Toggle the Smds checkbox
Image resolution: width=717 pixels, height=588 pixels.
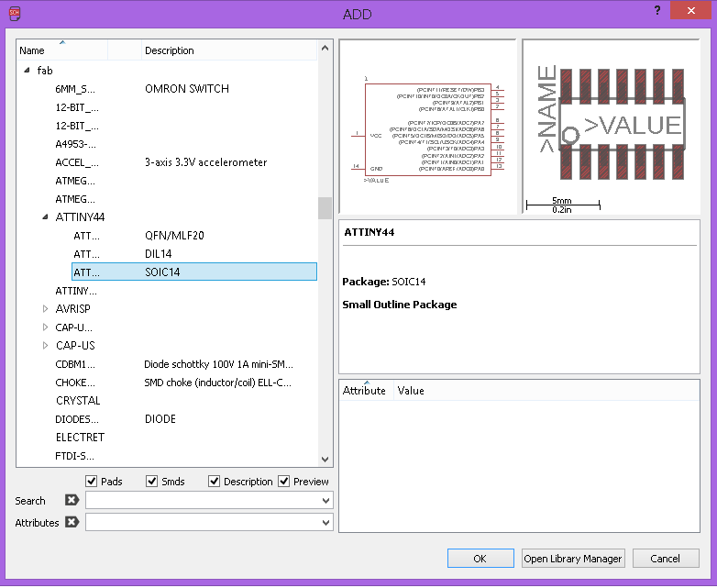[151, 481]
